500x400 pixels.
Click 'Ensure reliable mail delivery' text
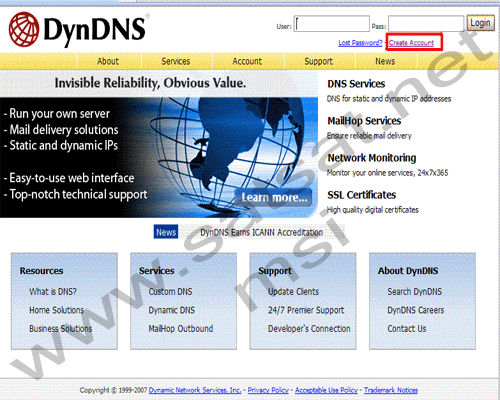[x=369, y=136]
